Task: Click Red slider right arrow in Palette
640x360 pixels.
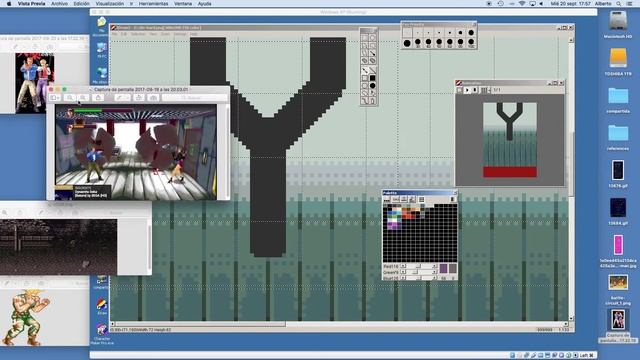Action: pos(434,266)
